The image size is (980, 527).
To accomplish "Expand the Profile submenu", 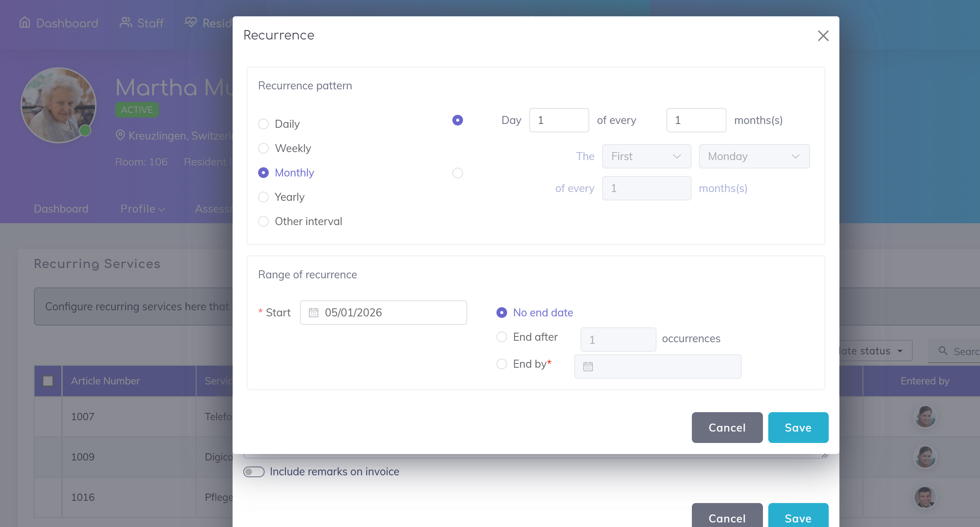I will tap(142, 208).
